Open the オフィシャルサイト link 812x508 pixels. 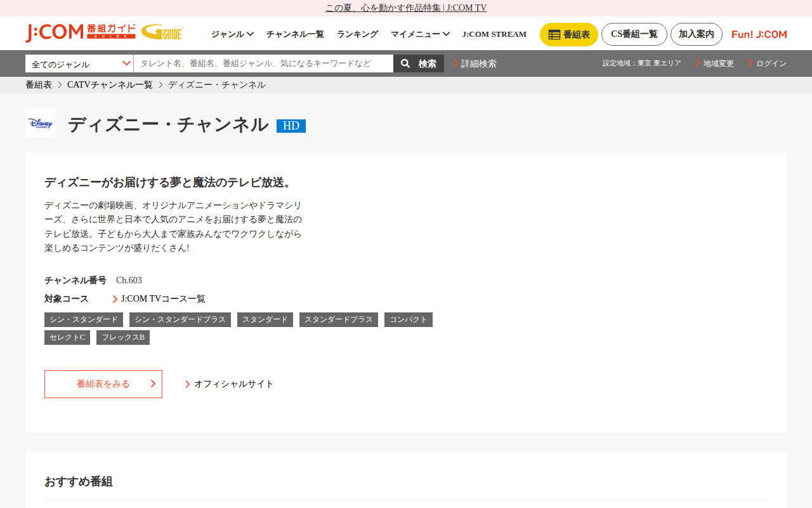click(x=230, y=384)
